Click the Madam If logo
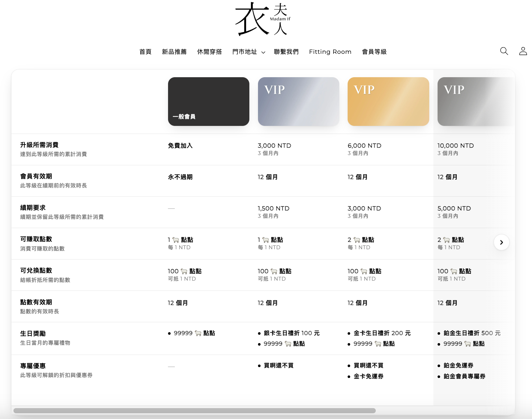 tap(263, 19)
